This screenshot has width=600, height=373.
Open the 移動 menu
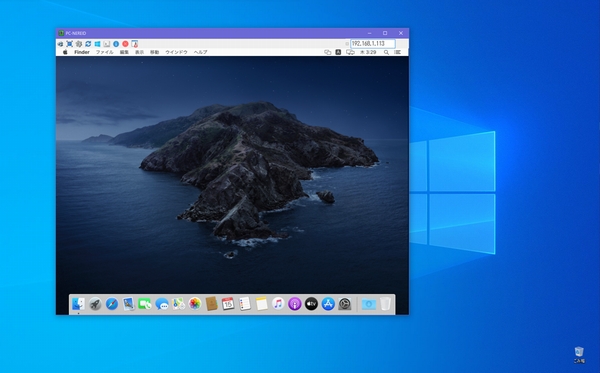[155, 52]
